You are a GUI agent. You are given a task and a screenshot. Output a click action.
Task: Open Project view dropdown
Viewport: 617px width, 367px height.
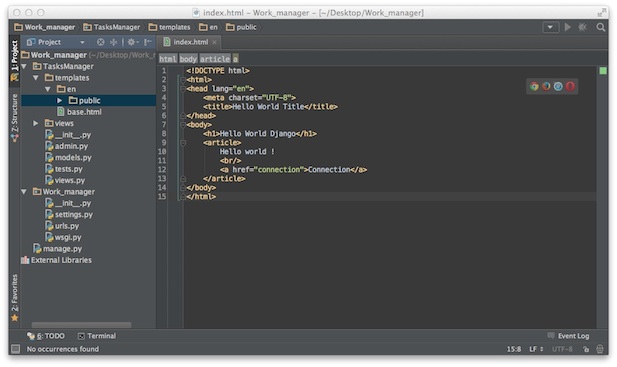[82, 42]
